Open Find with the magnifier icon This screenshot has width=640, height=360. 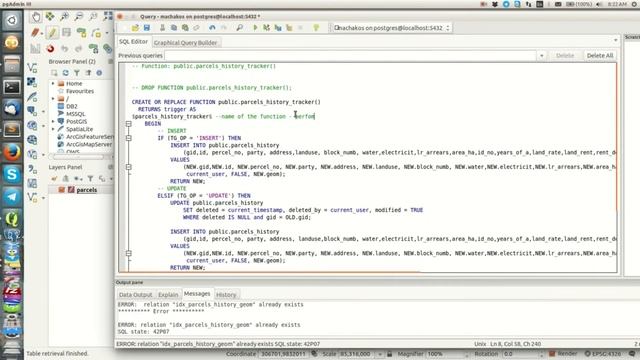point(240,28)
